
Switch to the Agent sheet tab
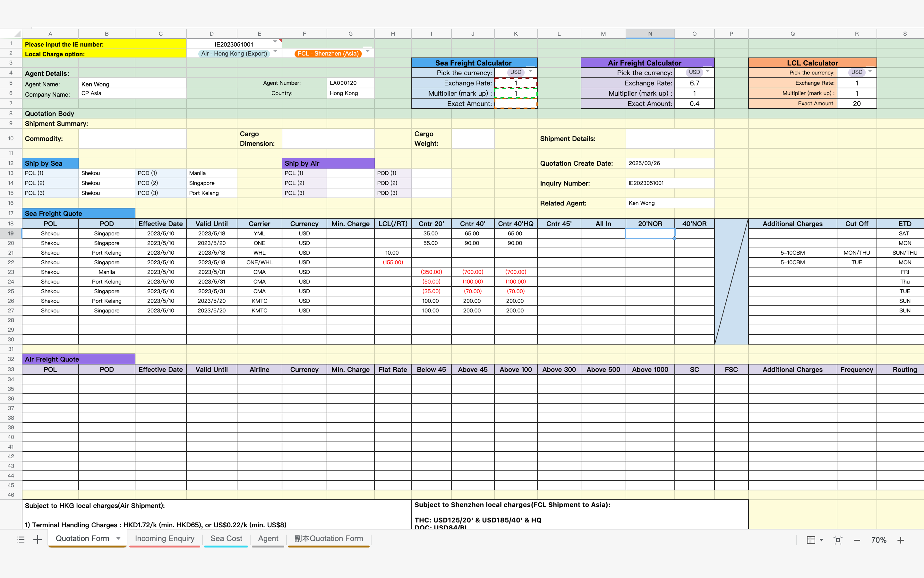[x=268, y=539]
